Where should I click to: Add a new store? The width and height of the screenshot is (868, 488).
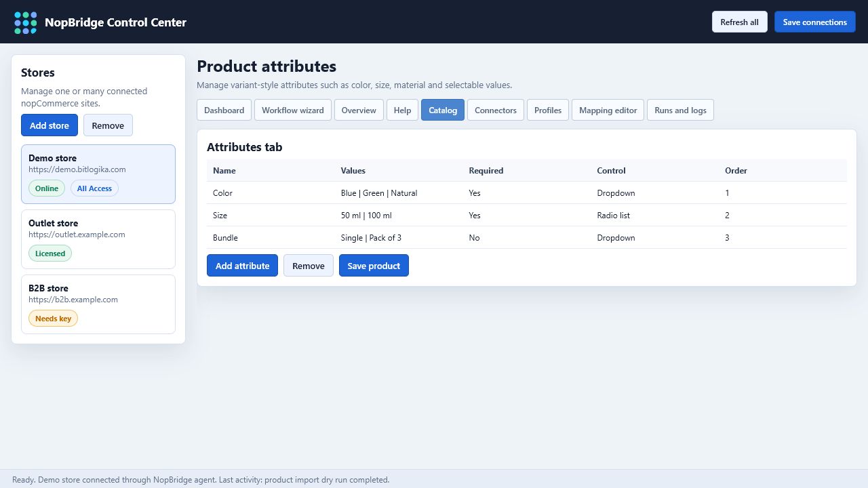[50, 125]
